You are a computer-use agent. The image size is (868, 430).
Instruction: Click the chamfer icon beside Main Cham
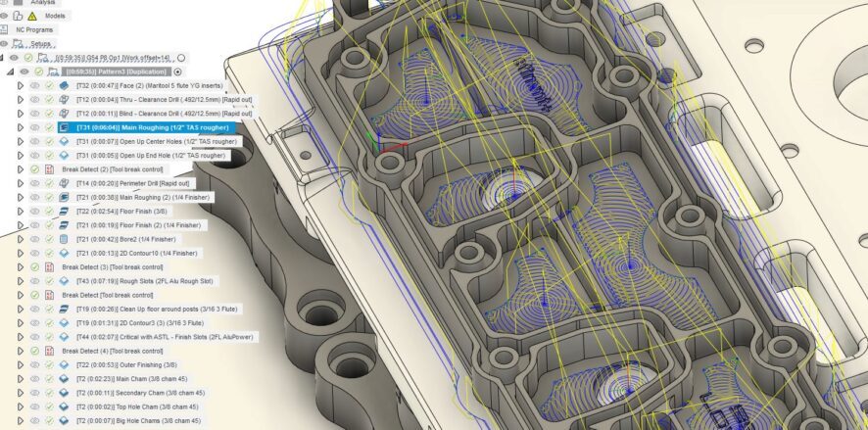64,379
